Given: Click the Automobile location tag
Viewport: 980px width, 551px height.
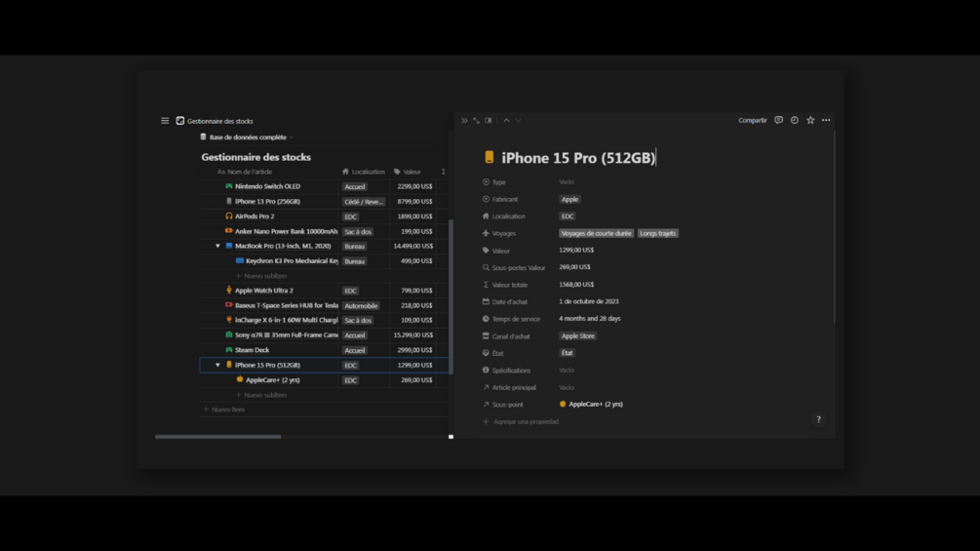Looking at the screenshot, I should (x=361, y=305).
